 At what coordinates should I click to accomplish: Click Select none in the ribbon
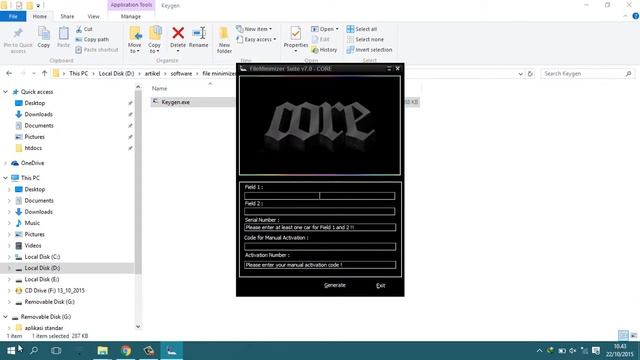[365, 40]
